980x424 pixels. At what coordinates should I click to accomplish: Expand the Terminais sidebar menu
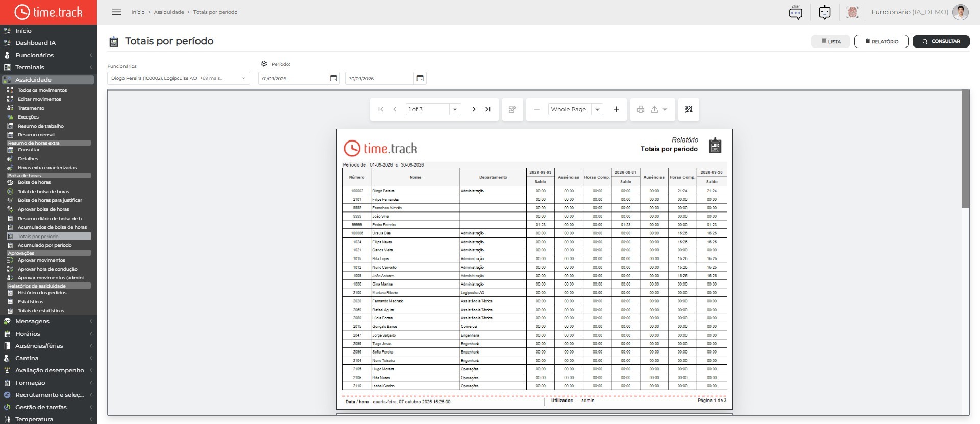pos(48,67)
